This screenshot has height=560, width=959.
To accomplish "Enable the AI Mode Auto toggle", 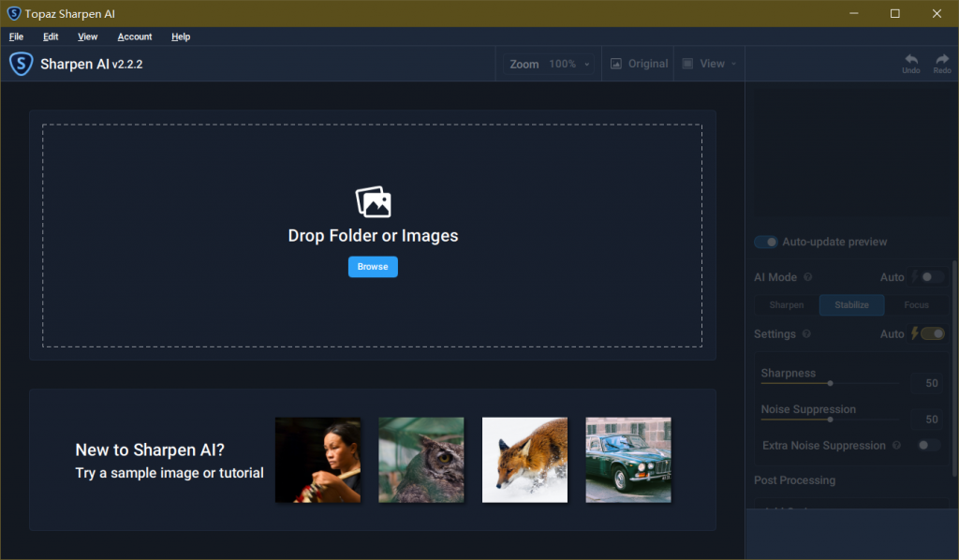I will coord(931,277).
